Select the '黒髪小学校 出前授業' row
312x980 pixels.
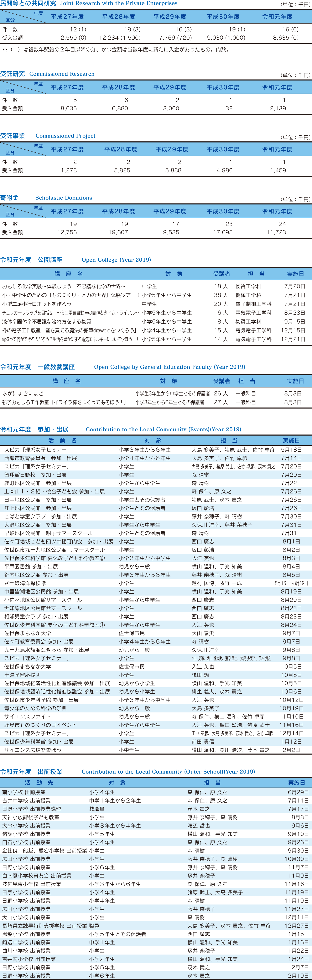[156, 934]
